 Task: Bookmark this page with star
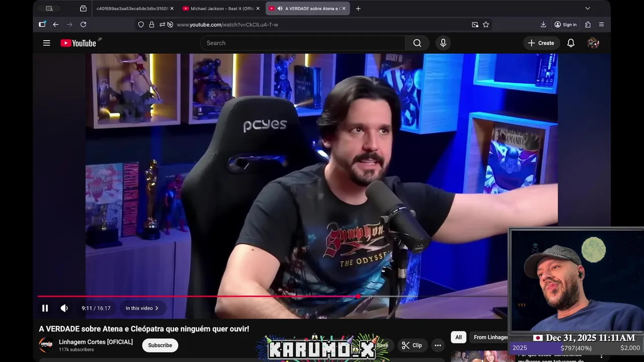486,25
